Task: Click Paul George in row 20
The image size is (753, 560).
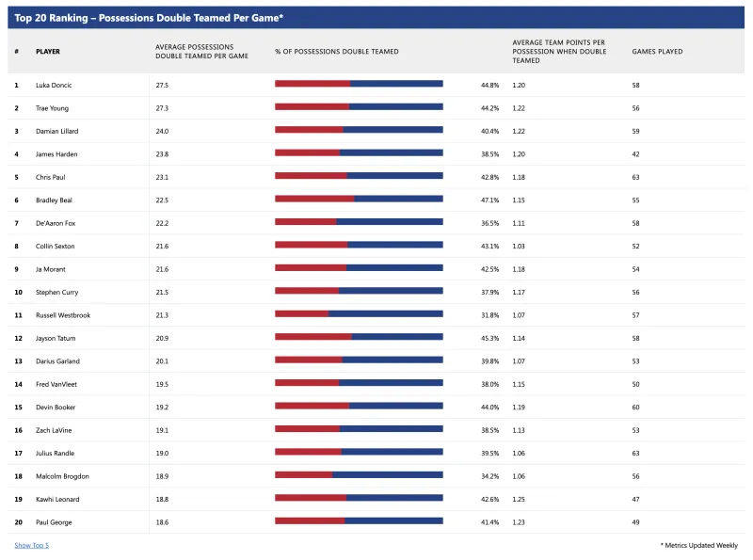Action: pyautogui.click(x=54, y=522)
